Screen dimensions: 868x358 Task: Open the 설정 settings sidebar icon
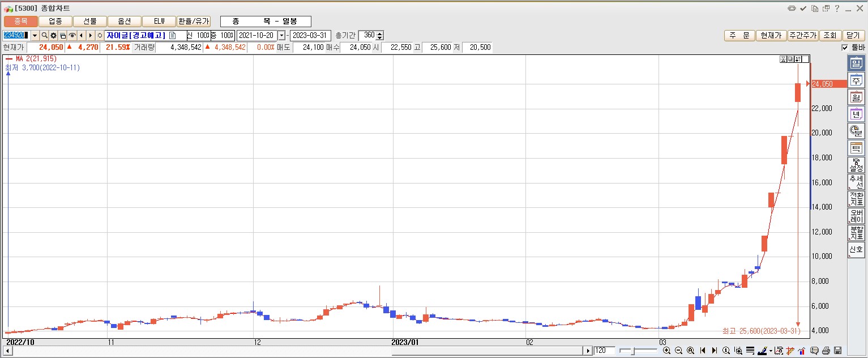[856, 165]
